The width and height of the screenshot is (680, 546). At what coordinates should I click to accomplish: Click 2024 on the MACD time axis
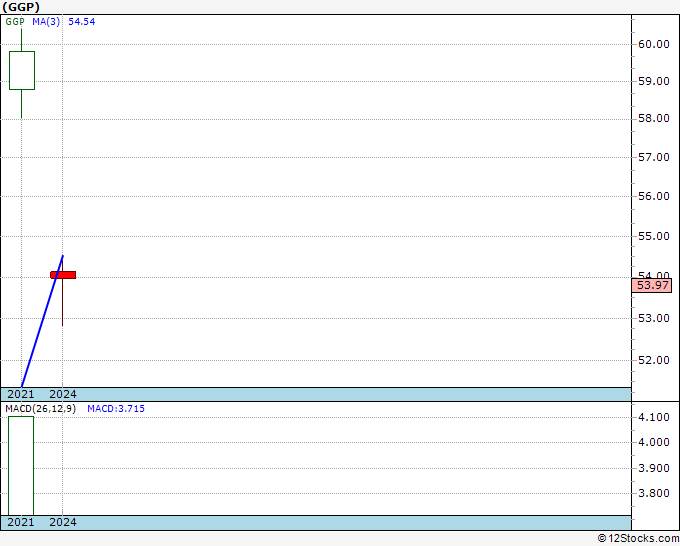[63, 522]
